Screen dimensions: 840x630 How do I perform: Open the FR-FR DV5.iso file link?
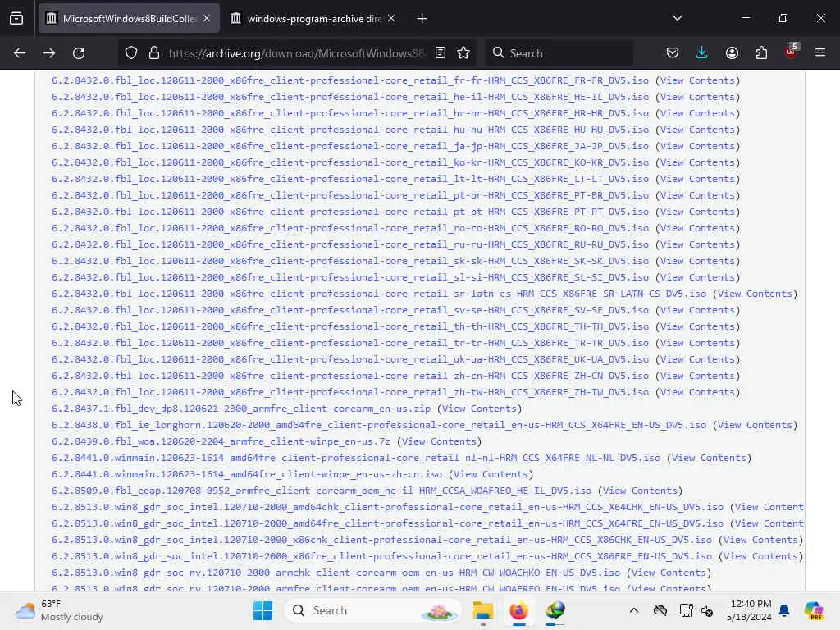(349, 80)
